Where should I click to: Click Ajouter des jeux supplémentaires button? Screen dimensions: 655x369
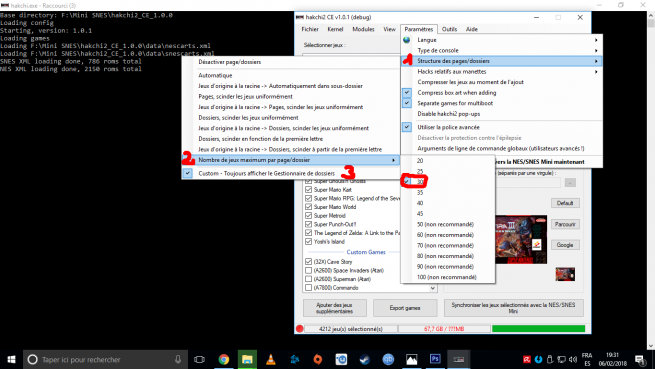[x=335, y=308]
